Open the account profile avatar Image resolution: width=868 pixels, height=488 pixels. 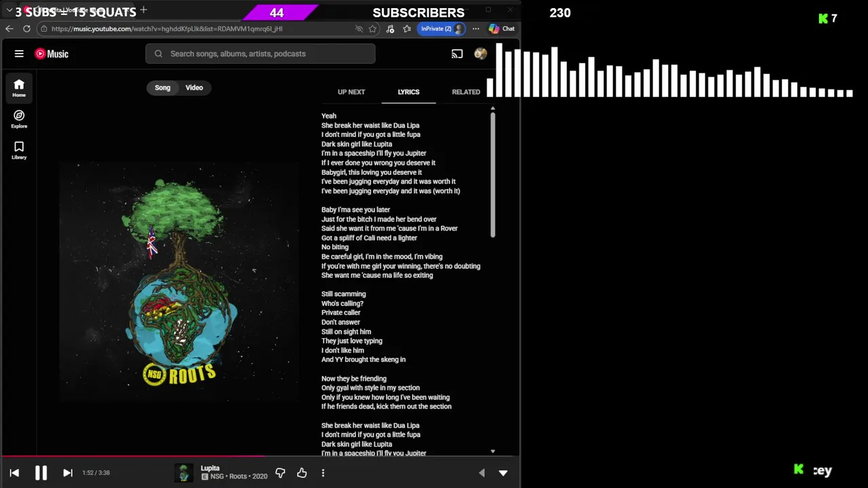[x=480, y=54]
